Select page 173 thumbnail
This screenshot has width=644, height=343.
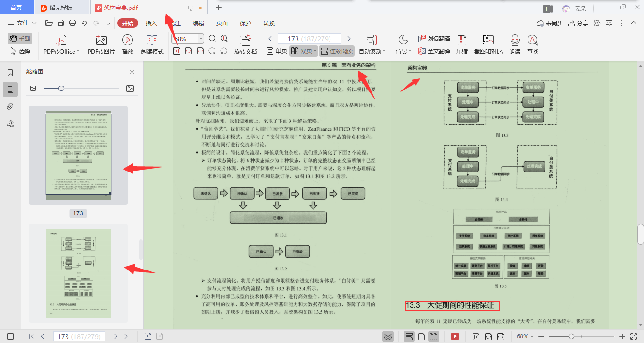click(x=78, y=155)
